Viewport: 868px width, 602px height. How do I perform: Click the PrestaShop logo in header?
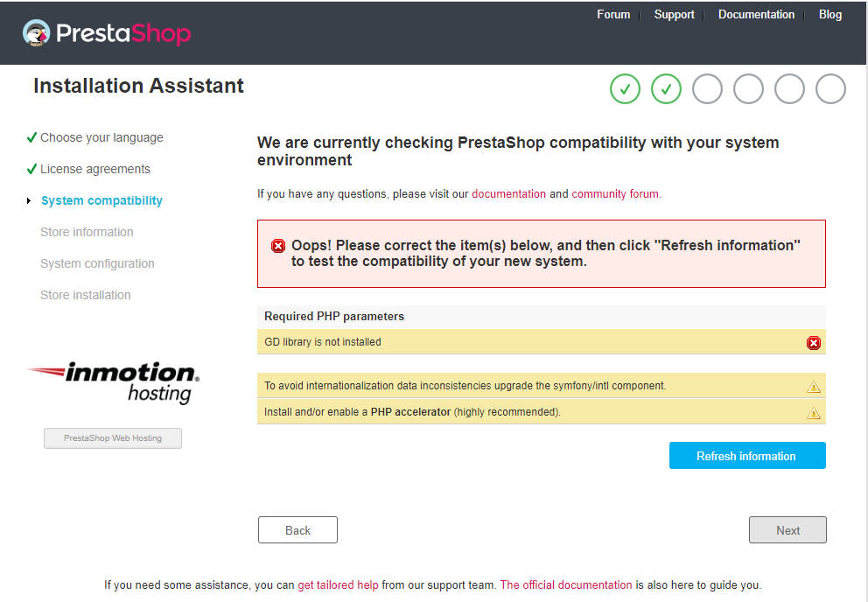click(x=106, y=34)
